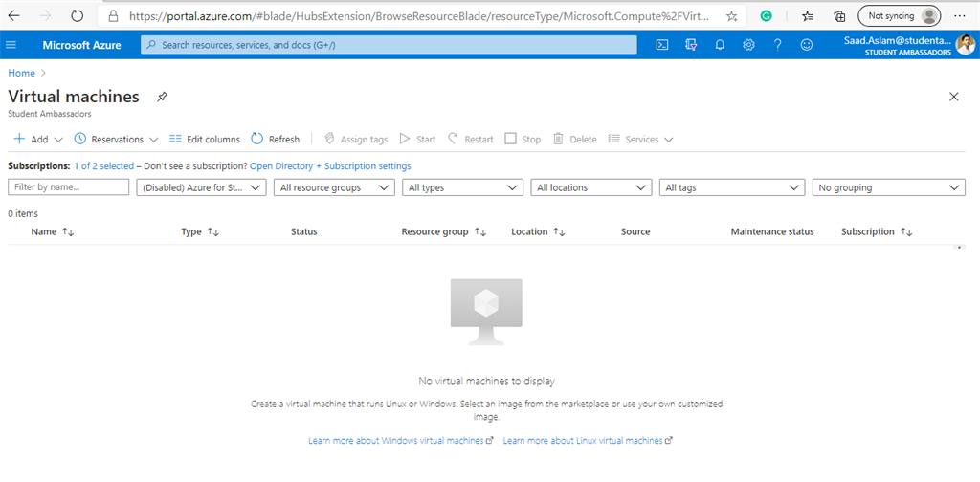This screenshot has height=482, width=980.
Task: Click the browser address bar URL
Action: tap(419, 16)
